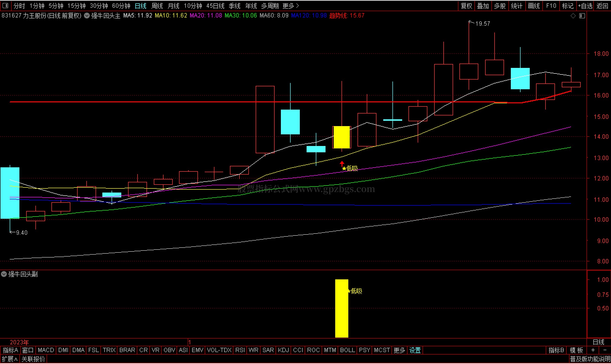Screen dimensions: 611x364
Task: Click the yellow 低吸 bar in sub-chart
Action: click(x=342, y=308)
